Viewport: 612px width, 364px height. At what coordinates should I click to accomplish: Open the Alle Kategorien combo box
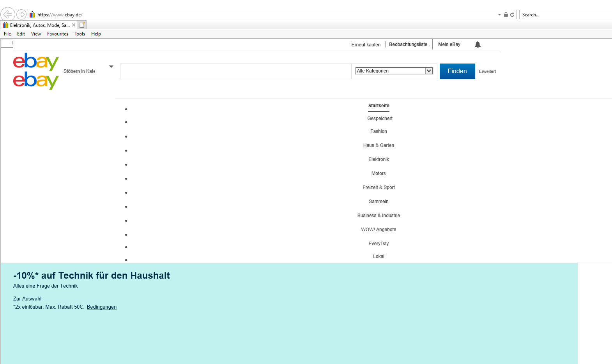(394, 71)
